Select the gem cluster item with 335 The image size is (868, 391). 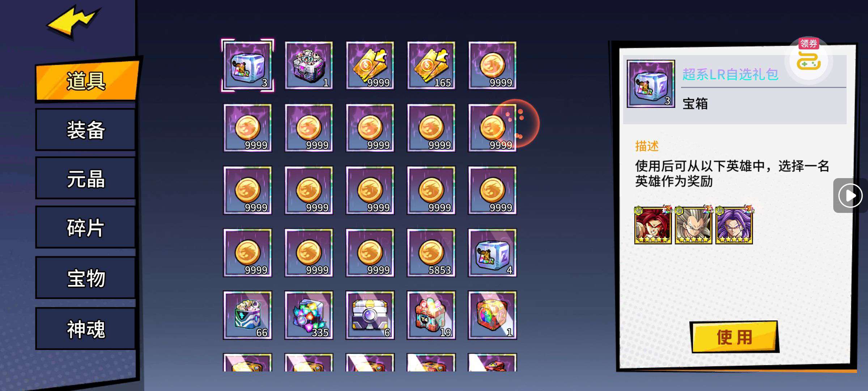tap(309, 315)
